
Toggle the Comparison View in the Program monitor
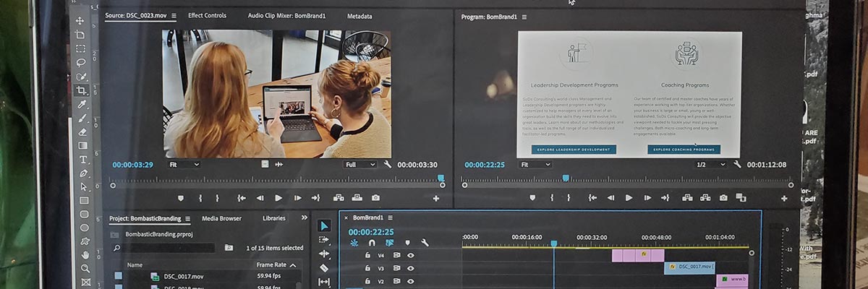[741, 197]
